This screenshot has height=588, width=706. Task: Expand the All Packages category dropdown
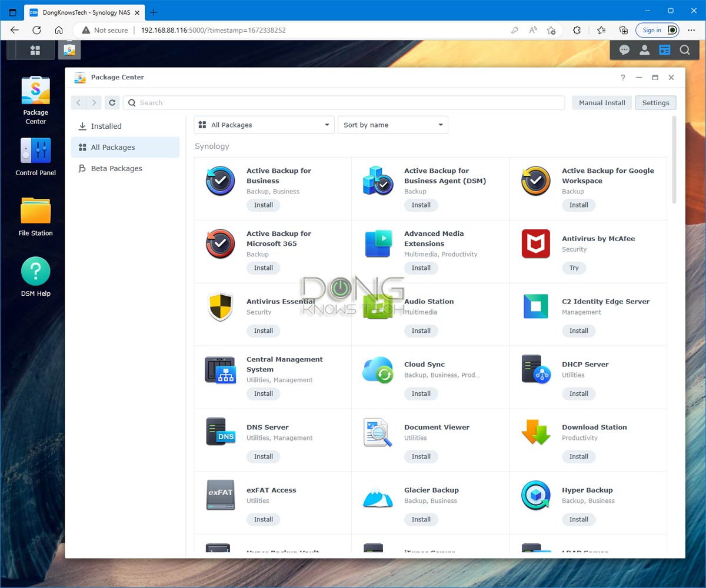tap(264, 125)
